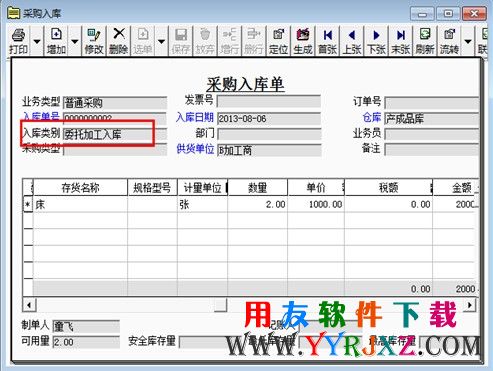Image resolution: width=493 pixels, height=371 pixels.
Task: Click the 计量单位 column header
Action: [x=202, y=188]
